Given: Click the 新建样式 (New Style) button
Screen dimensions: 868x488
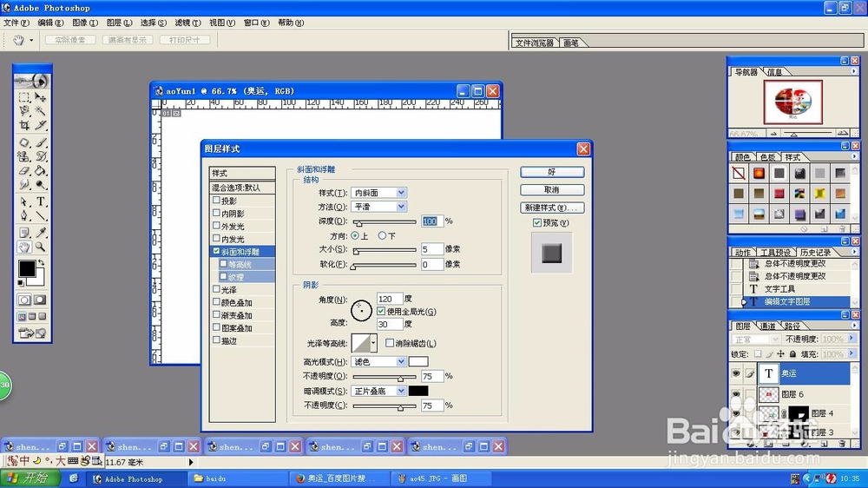Looking at the screenshot, I should pyautogui.click(x=552, y=208).
